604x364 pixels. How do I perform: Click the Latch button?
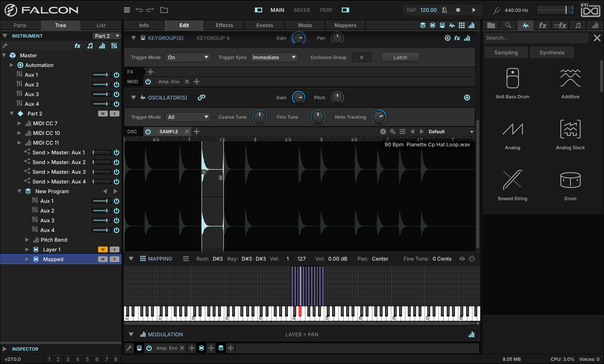pos(400,57)
